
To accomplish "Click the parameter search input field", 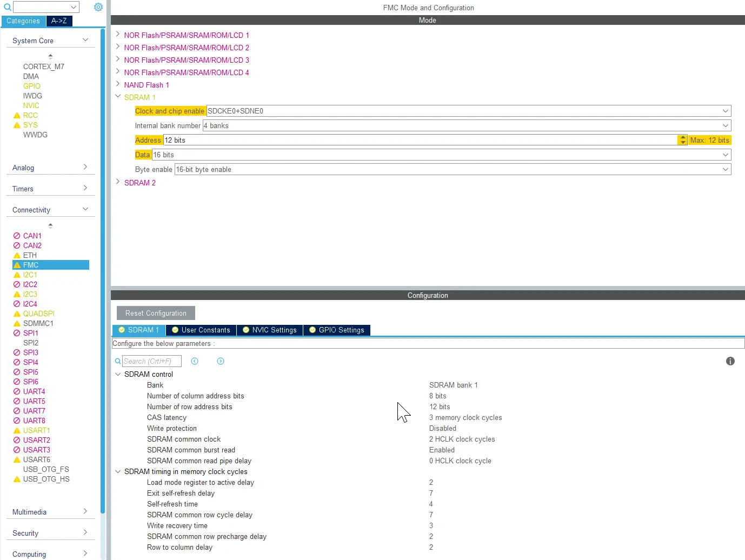I will click(x=151, y=361).
